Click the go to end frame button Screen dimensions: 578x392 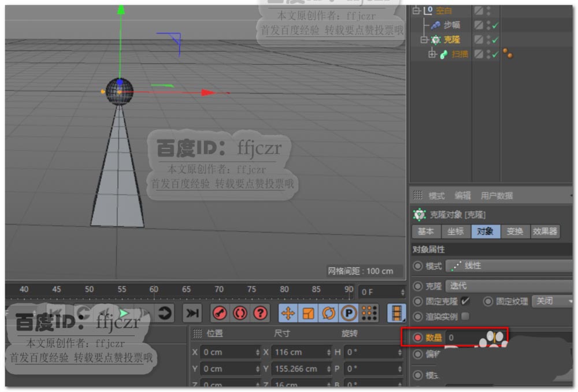[192, 313]
